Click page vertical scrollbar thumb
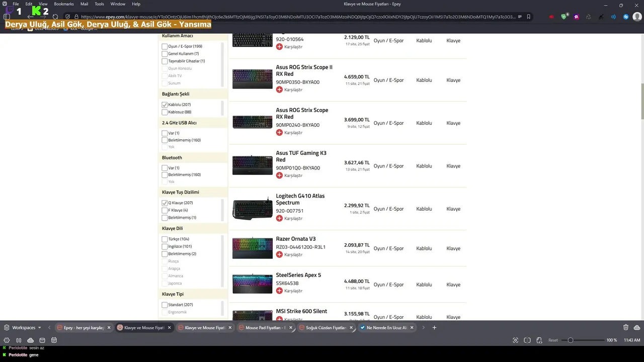The image size is (644, 362). (641, 101)
